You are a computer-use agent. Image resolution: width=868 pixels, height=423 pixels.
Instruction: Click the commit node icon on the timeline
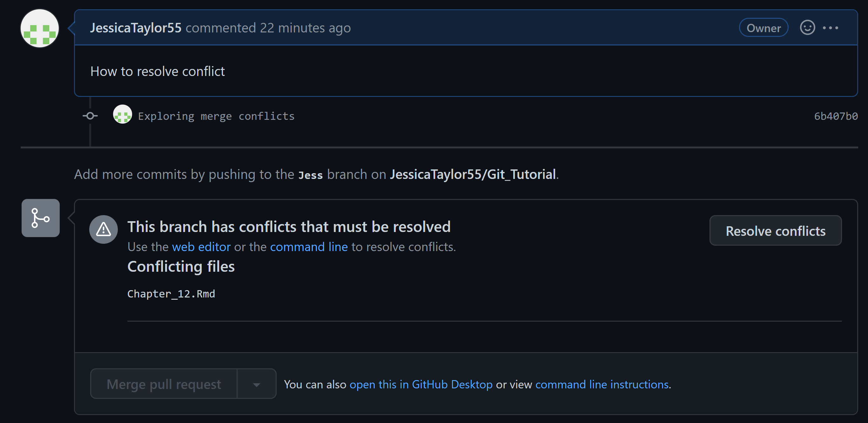90,116
